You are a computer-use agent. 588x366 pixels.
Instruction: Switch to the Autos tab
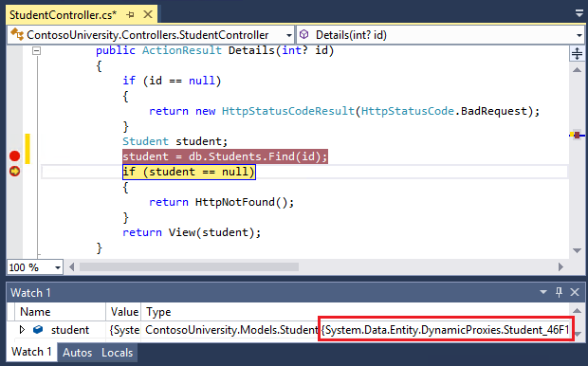(77, 353)
